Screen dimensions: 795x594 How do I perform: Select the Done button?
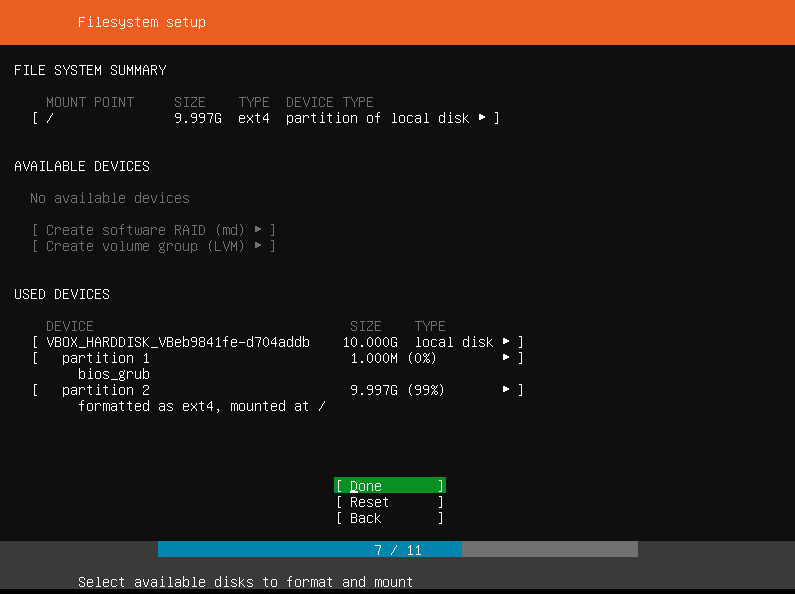pos(389,486)
